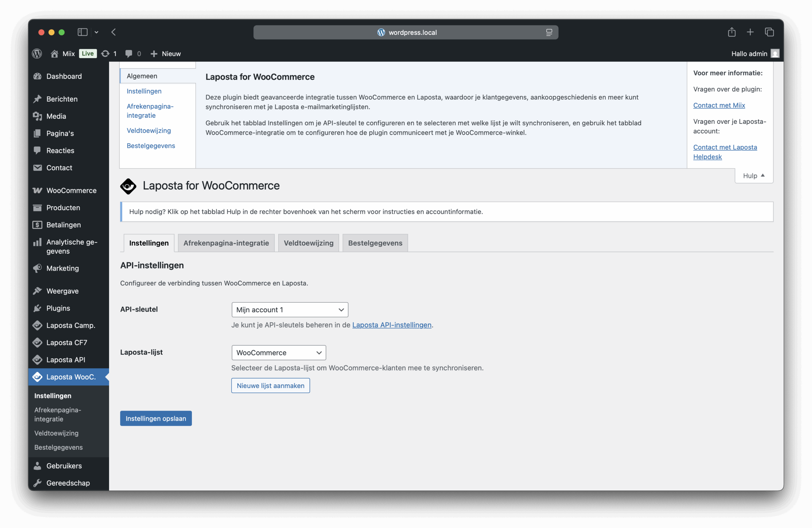812x528 pixels.
Task: Switch to the Instellingen tab
Action: click(149, 243)
